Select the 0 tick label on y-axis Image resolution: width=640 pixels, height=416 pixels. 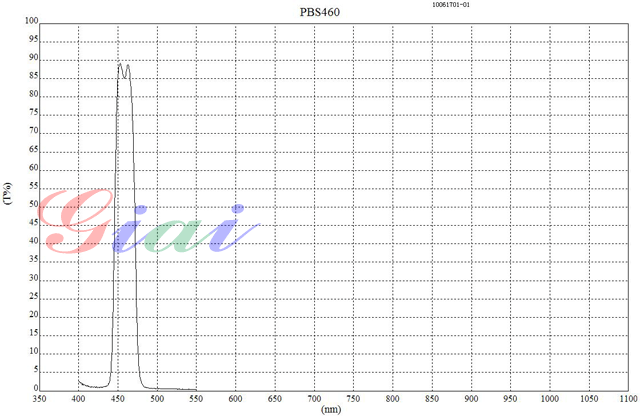[x=35, y=387]
